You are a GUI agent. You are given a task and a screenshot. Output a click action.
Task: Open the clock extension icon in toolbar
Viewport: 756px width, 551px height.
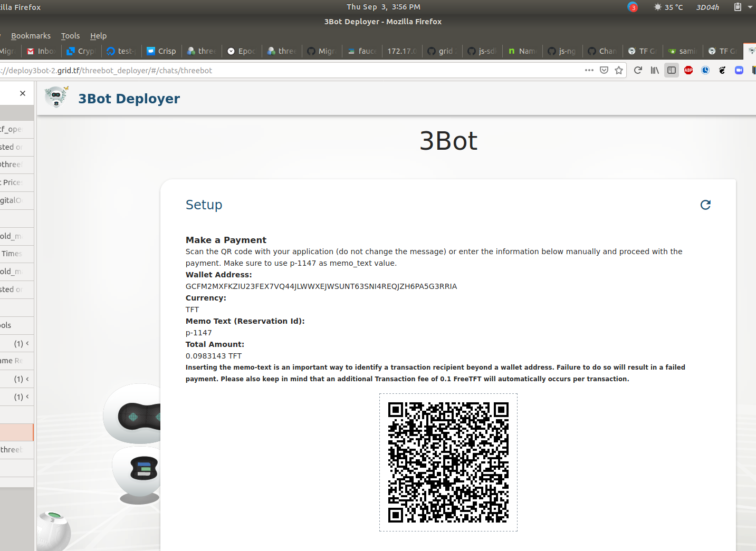click(705, 70)
